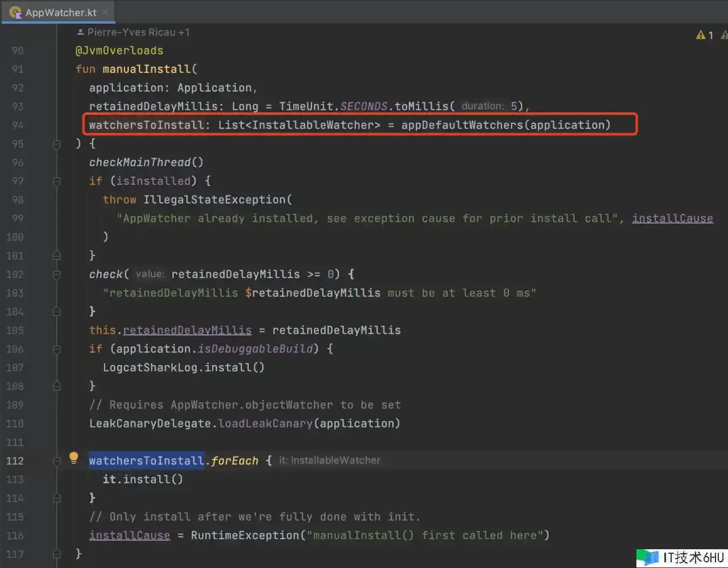Collapse the forEach block at line 112

pyautogui.click(x=57, y=461)
